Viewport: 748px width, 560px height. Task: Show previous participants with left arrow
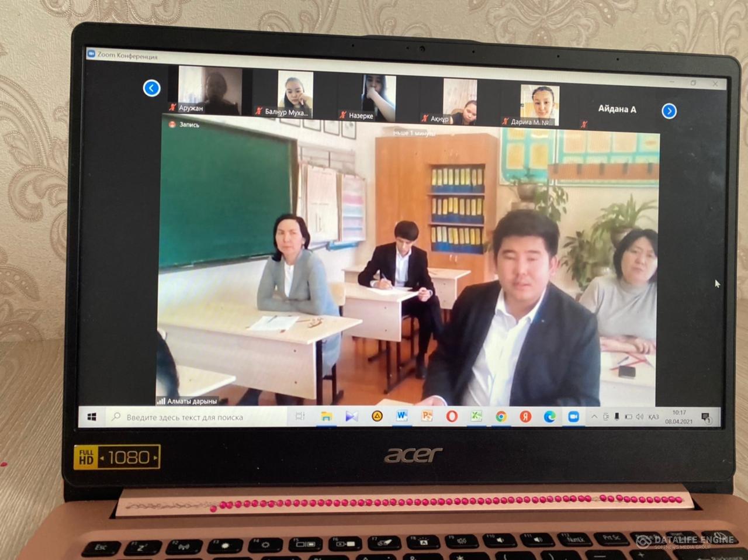(151, 88)
